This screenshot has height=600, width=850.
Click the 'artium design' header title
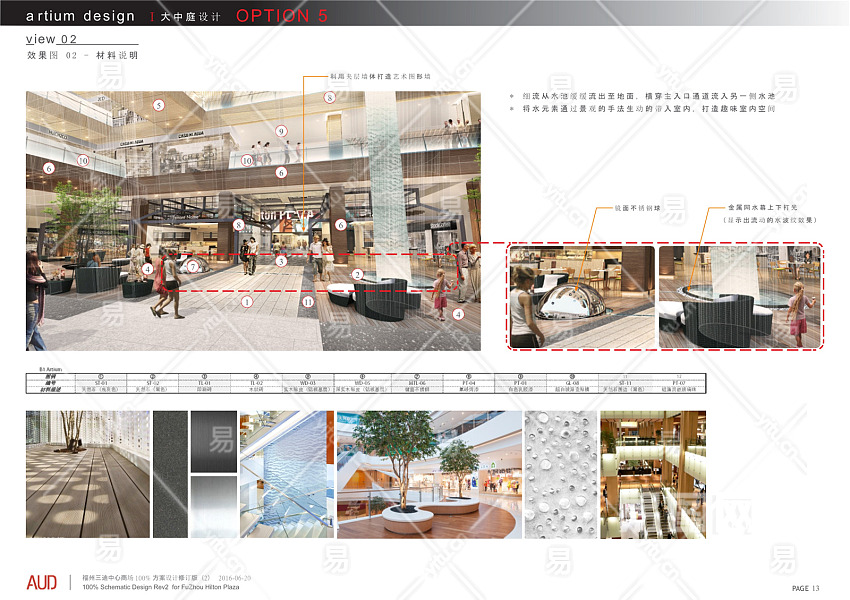point(80,16)
